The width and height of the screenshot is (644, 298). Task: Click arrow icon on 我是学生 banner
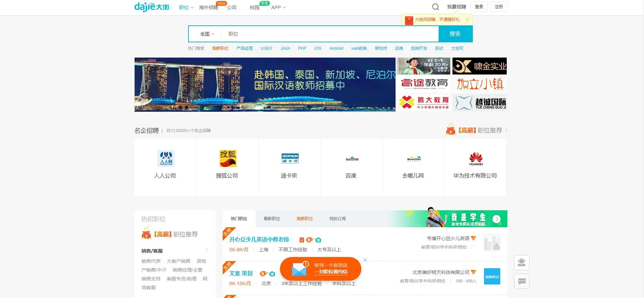(497, 219)
